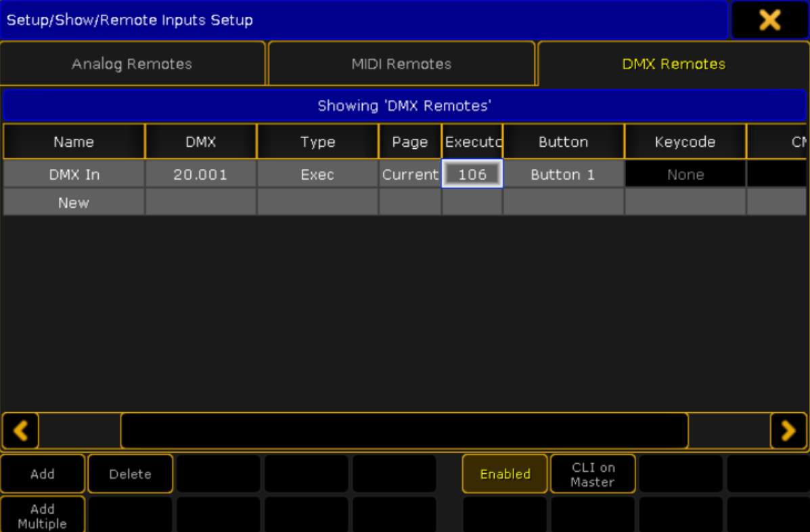Click the Name column header
The image size is (810, 532).
point(74,141)
